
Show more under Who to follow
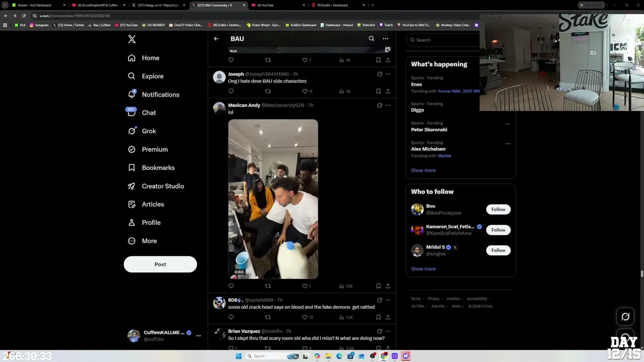[423, 269]
